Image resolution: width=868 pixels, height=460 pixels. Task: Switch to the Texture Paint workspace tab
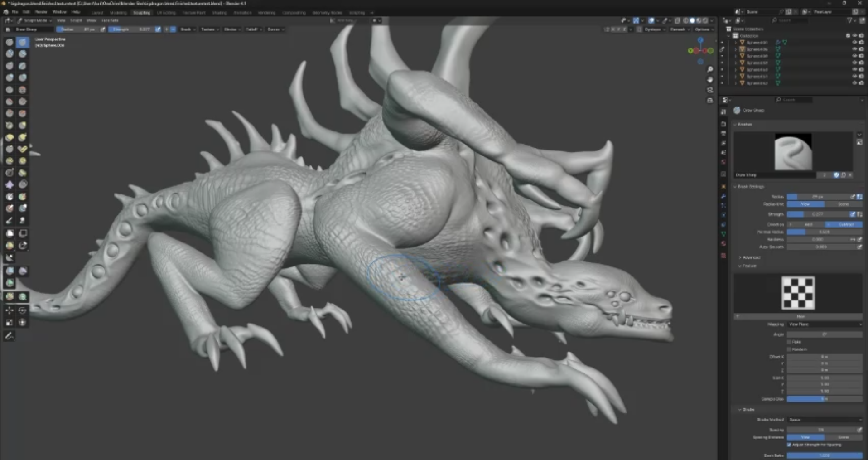[x=194, y=13]
